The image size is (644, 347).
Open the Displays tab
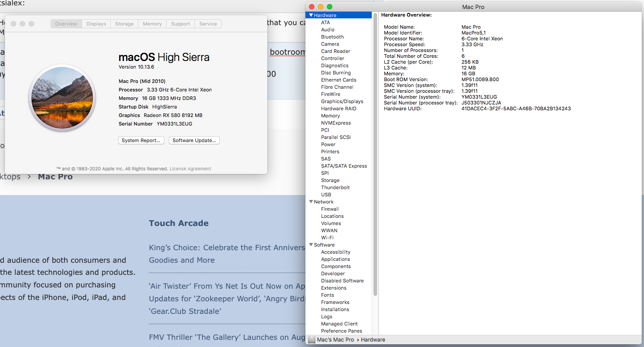coord(96,24)
